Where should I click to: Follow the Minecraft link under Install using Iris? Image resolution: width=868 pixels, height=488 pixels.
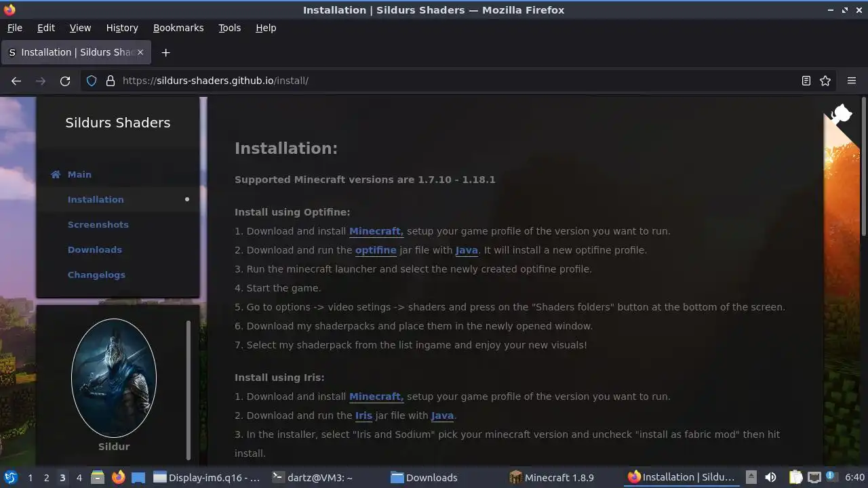(x=376, y=396)
